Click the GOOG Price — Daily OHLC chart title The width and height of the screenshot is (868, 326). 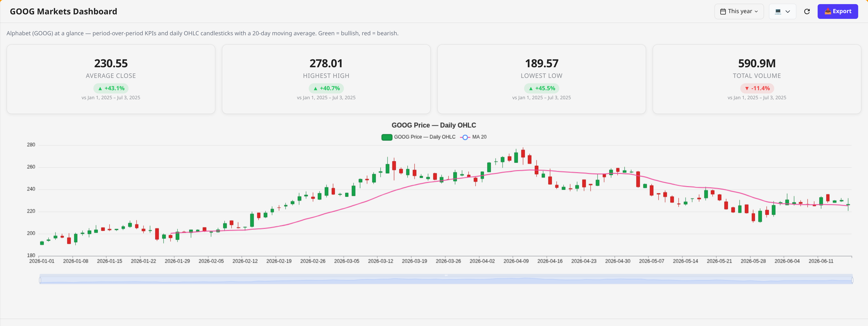point(434,125)
